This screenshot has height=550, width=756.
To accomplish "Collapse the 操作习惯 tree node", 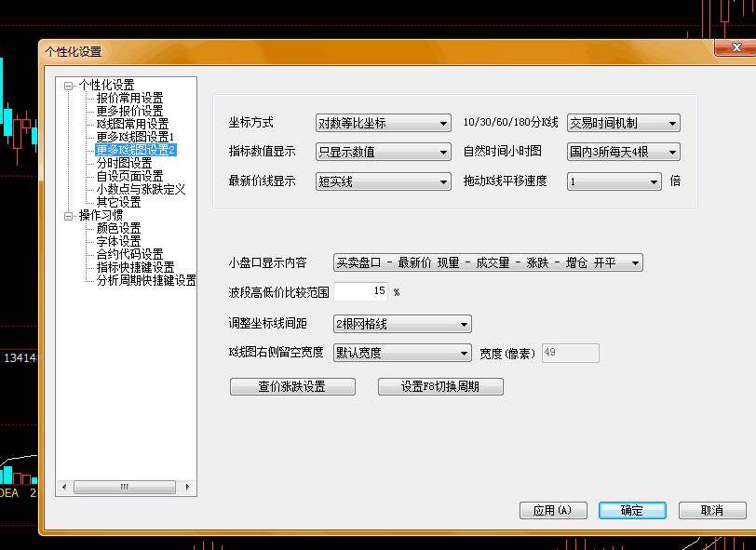I will pyautogui.click(x=68, y=216).
